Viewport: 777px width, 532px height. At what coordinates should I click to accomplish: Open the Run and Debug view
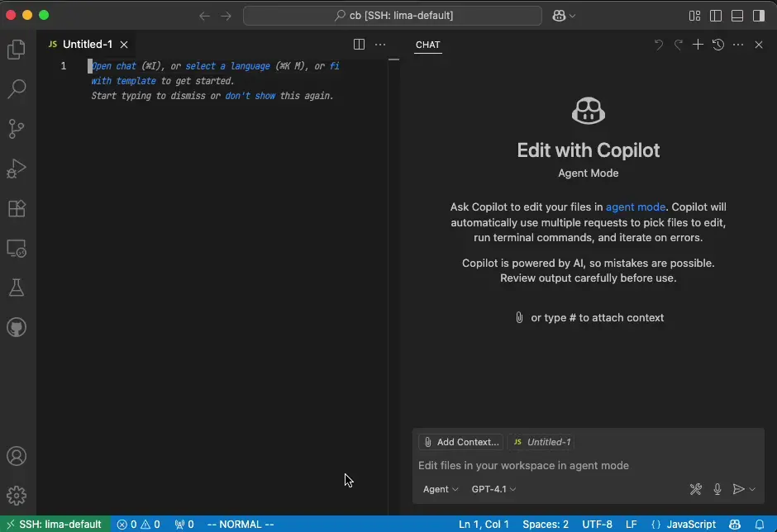(x=17, y=169)
